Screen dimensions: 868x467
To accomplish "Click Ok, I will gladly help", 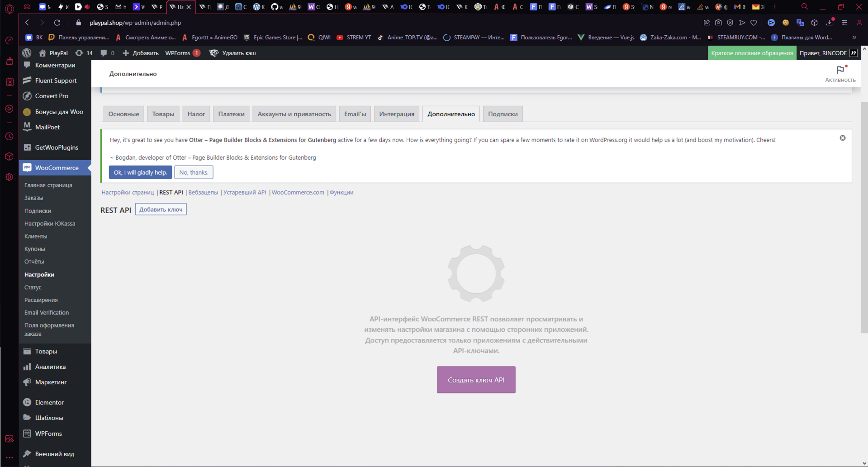I will click(140, 172).
